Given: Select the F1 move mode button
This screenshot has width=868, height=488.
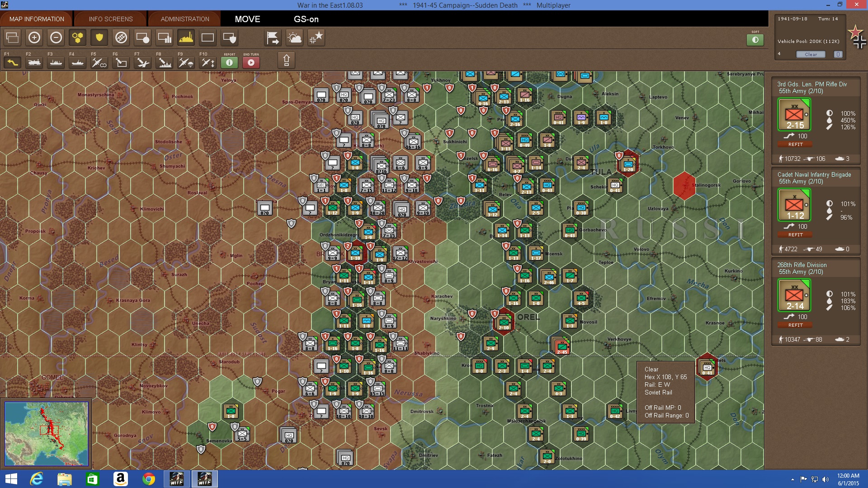Looking at the screenshot, I should pos(13,62).
